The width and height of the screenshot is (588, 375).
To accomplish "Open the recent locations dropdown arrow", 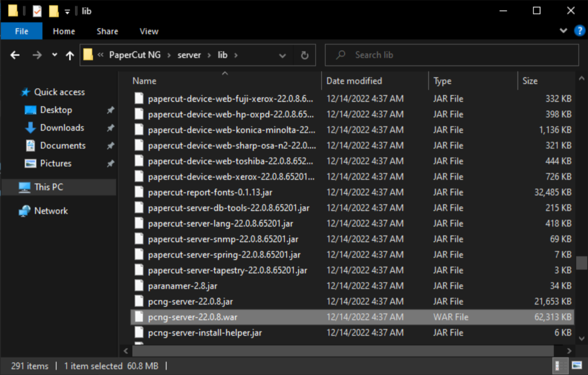I will point(54,55).
